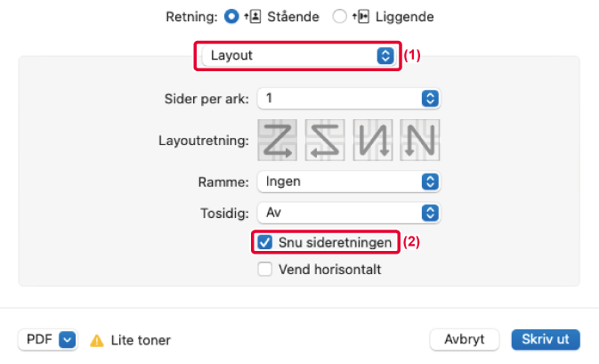The width and height of the screenshot is (599, 364).
Task: Click the Avbryt button
Action: (x=463, y=339)
